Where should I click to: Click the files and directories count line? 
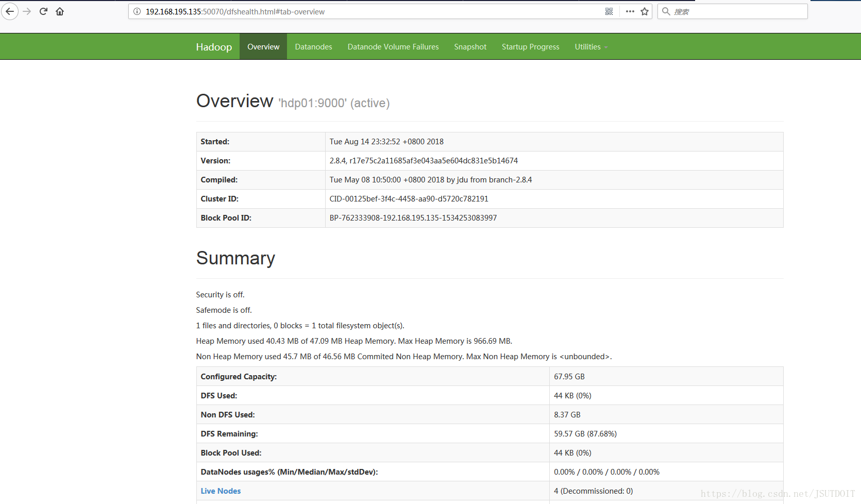[x=300, y=326]
